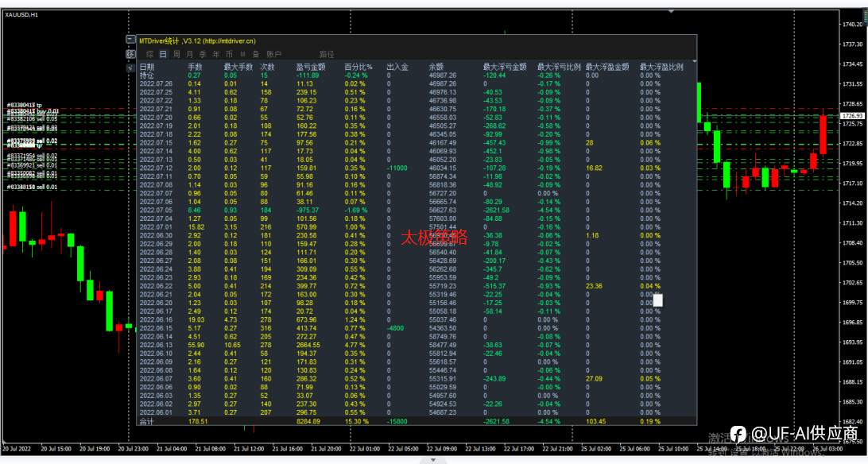Open the 账户 account tab
The image size is (868, 464).
pyautogui.click(x=274, y=54)
